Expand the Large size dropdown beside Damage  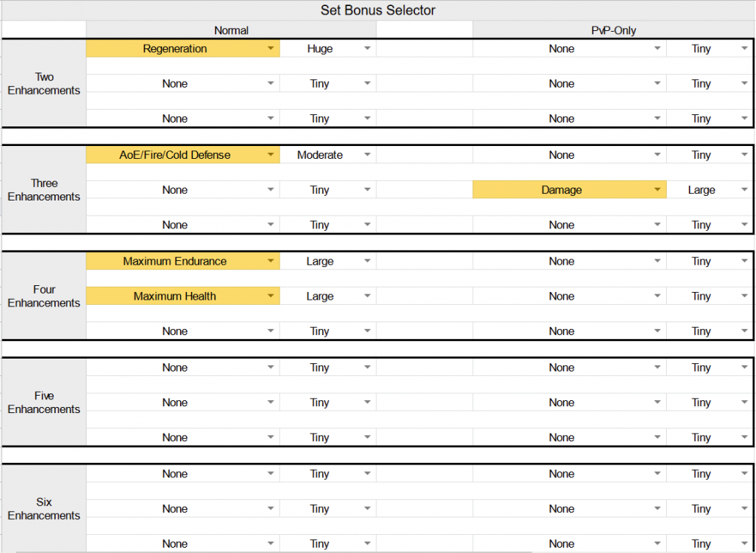pos(745,190)
